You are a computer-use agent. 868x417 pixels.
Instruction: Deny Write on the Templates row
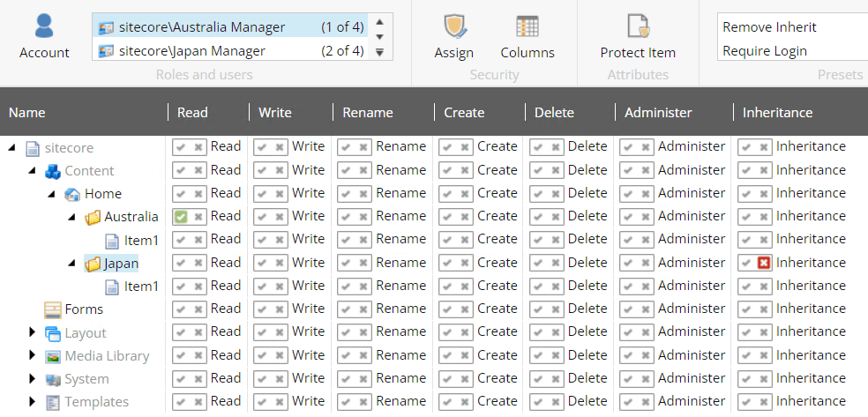pos(280,401)
